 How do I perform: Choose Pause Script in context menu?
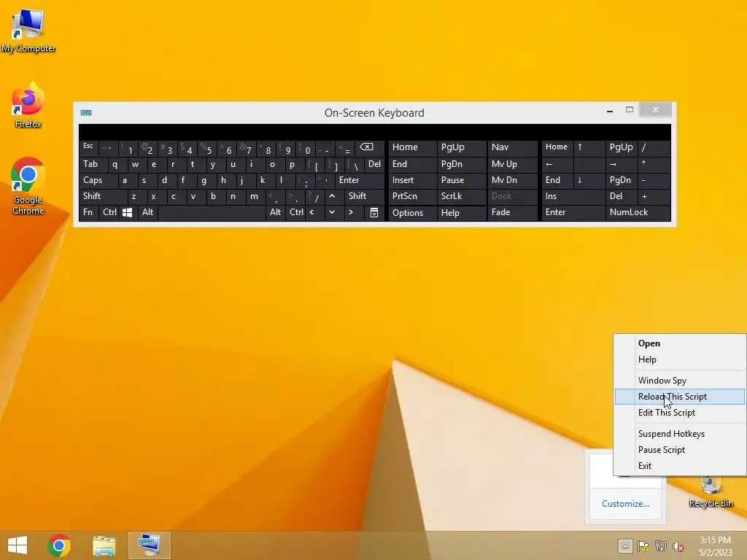click(x=679, y=450)
